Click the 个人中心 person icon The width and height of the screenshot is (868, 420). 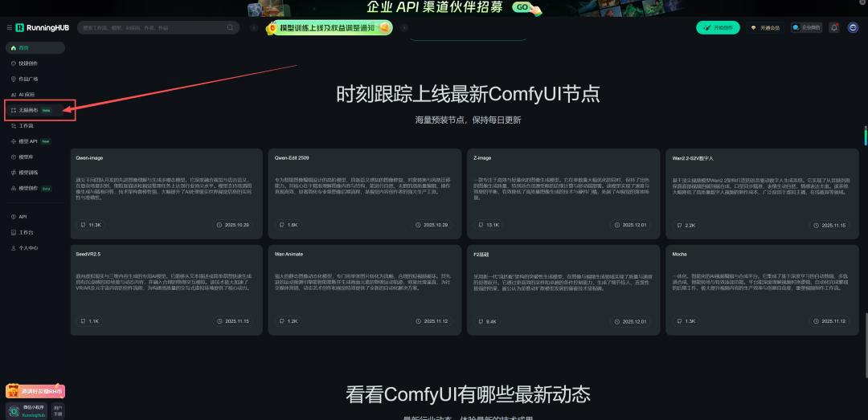14,248
